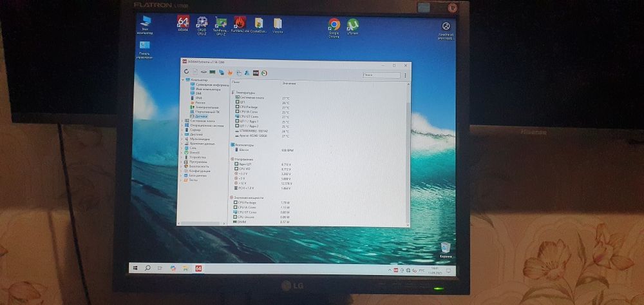Screen dimensions: 644x305
Task: Select Имя компьютера in the tree
Action: coord(205,89)
